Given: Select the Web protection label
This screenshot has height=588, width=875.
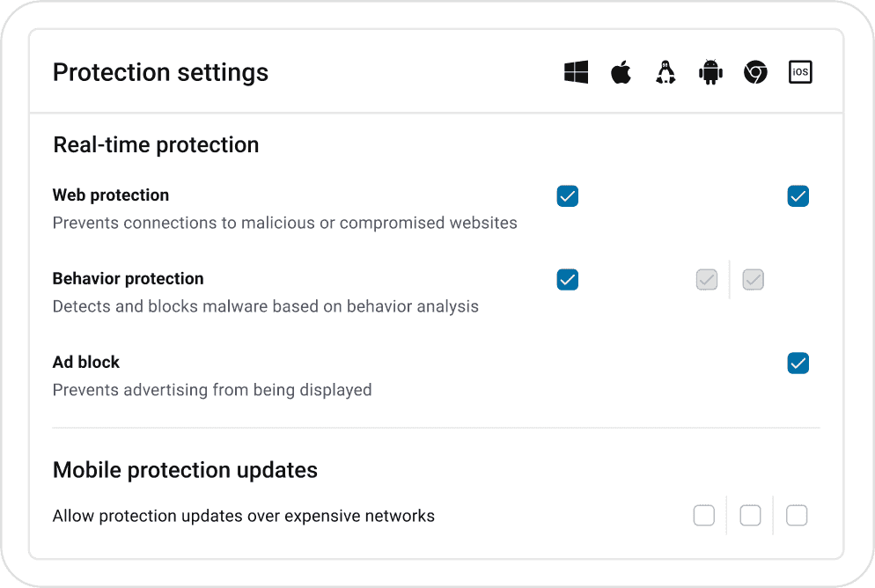Looking at the screenshot, I should 111,195.
